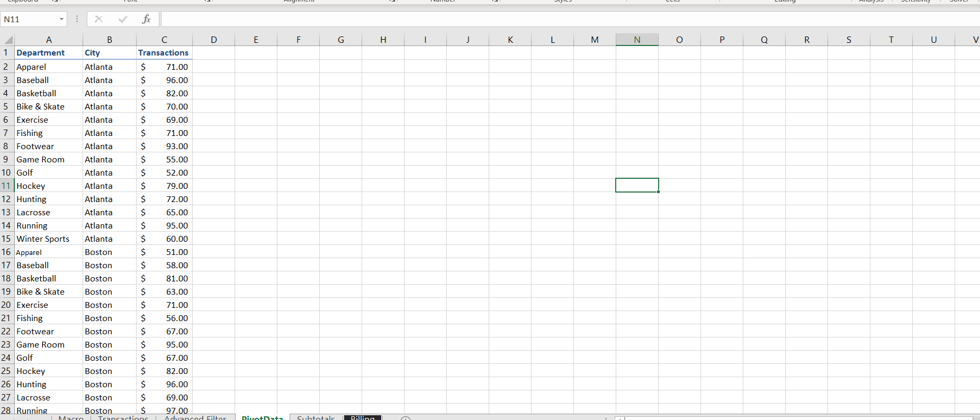
Task: Switch to the black Billing sheet tab
Action: click(x=363, y=417)
